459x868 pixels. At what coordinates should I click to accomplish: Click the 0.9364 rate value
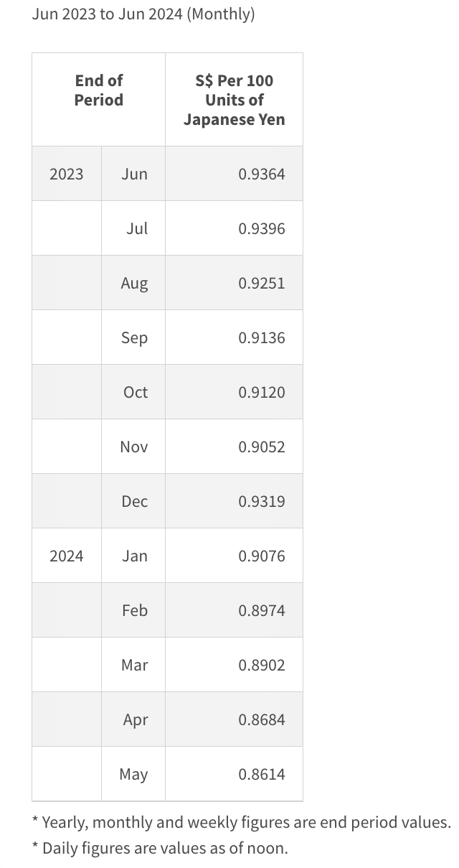[x=261, y=174]
